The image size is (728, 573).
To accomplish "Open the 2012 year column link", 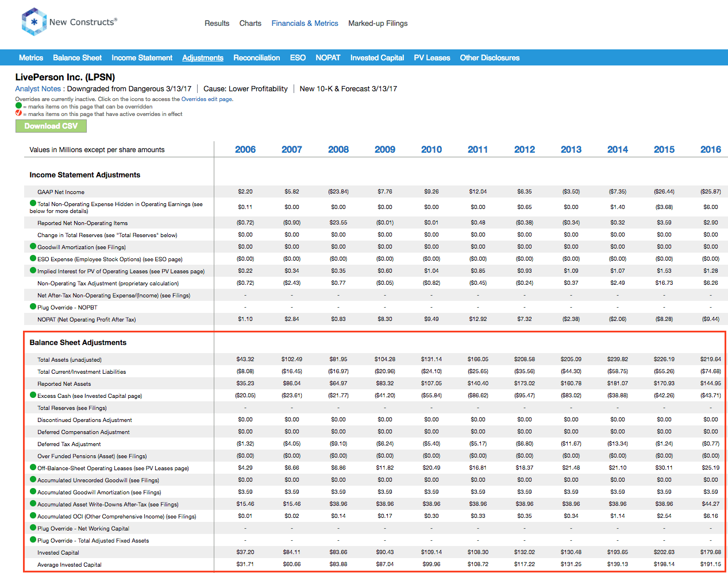I will point(525,149).
